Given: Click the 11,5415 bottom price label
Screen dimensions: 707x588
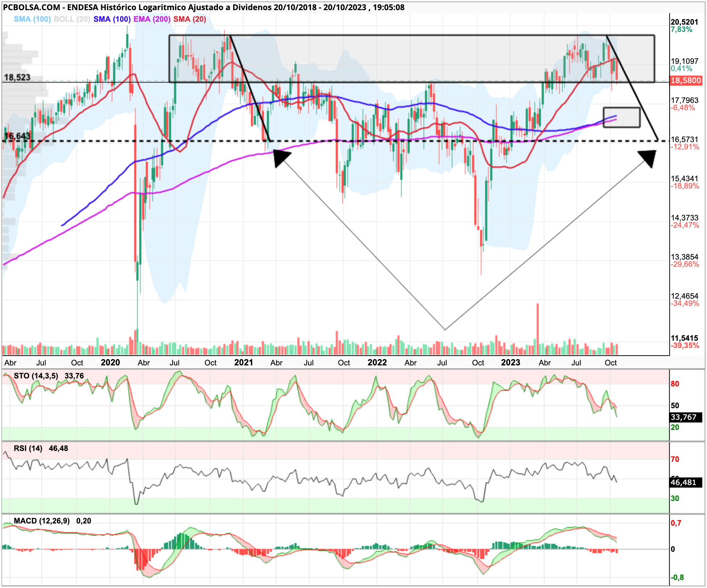Looking at the screenshot, I should (684, 338).
